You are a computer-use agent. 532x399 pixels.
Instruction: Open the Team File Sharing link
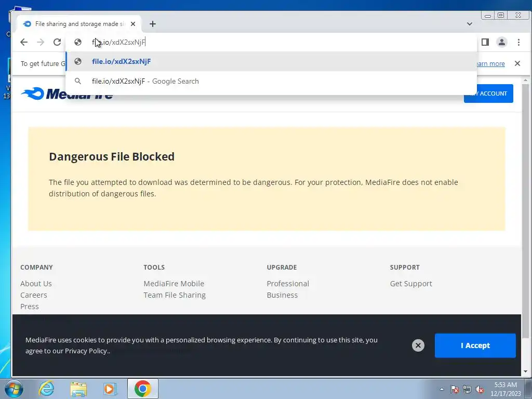pos(175,295)
